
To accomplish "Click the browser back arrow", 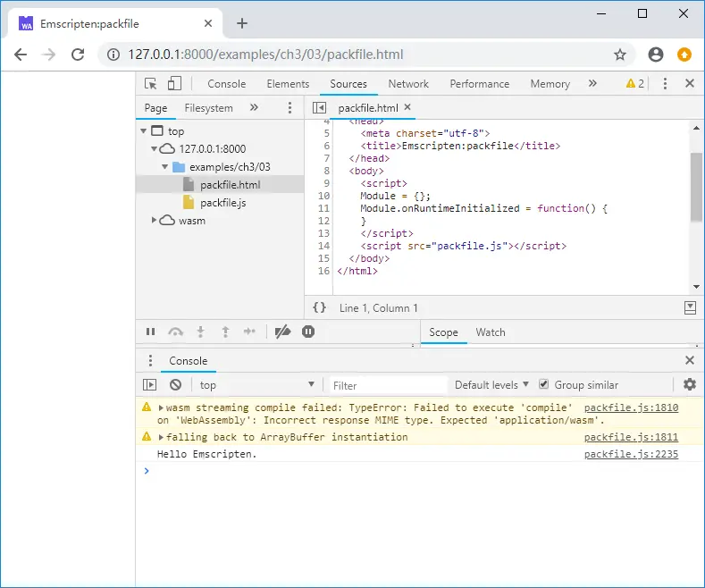I will pos(21,55).
